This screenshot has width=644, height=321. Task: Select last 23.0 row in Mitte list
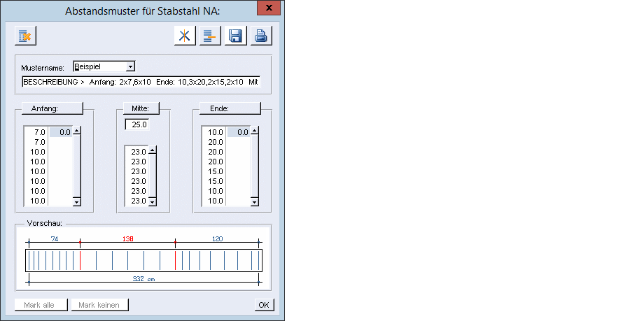click(x=136, y=201)
